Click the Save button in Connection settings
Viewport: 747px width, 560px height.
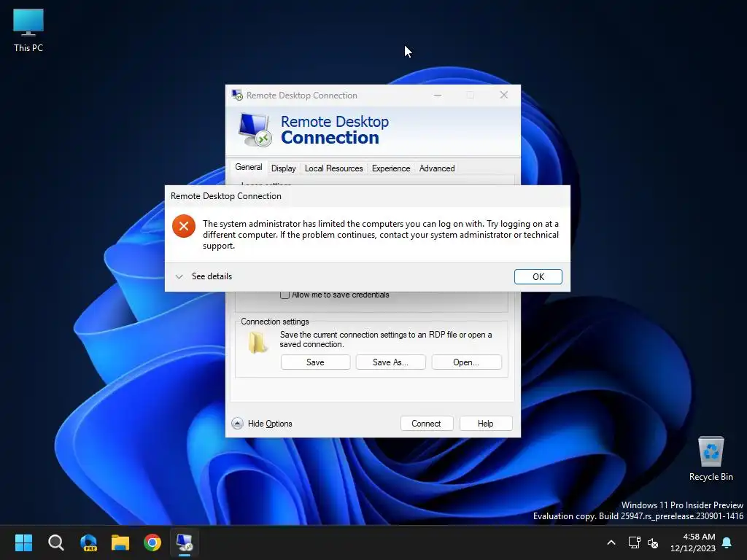pos(315,362)
